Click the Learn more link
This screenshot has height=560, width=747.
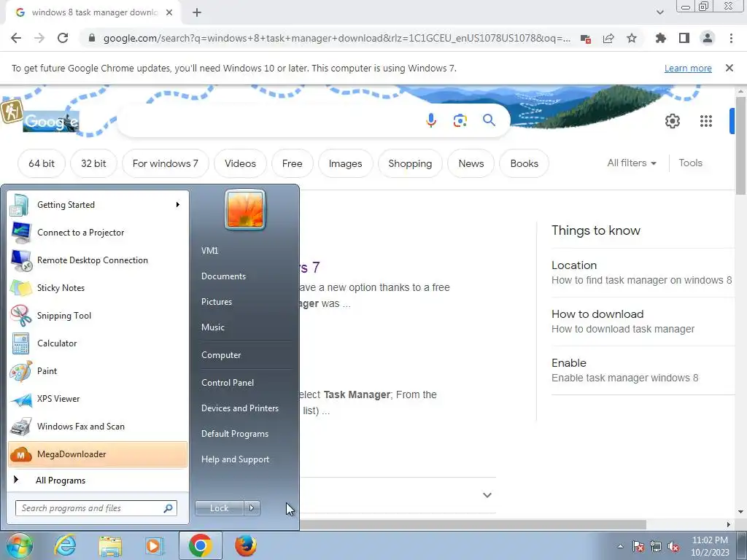[x=688, y=68]
